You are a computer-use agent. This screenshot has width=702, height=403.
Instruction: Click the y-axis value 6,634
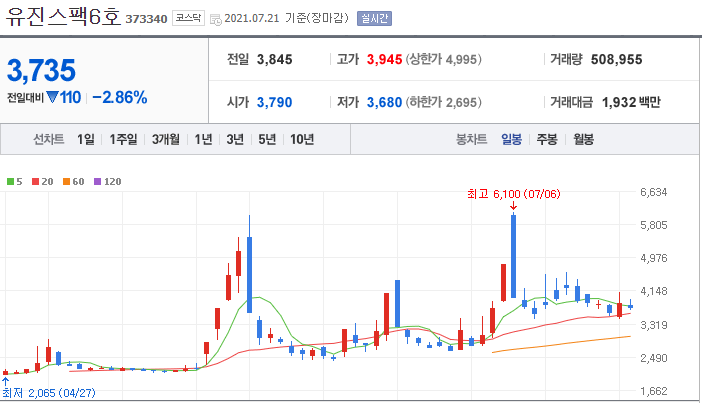point(654,192)
